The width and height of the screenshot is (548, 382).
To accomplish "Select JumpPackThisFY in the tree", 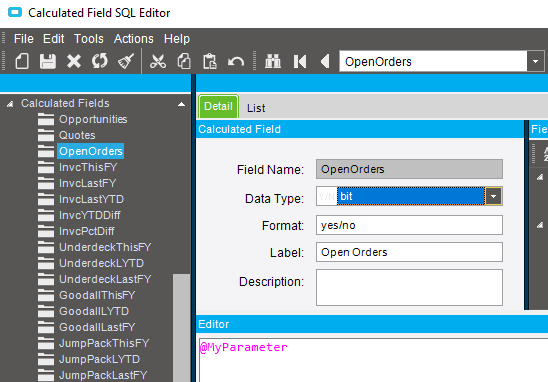I will (x=104, y=343).
